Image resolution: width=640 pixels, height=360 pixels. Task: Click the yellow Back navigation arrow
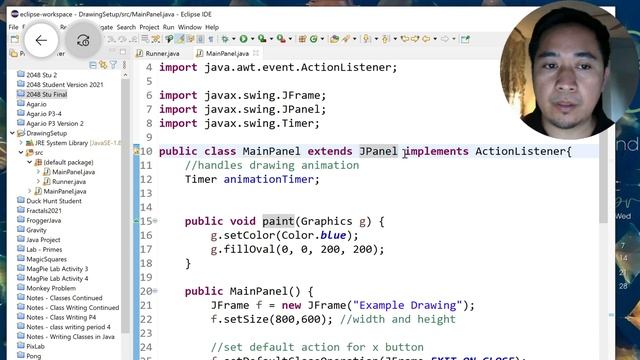(426, 39)
